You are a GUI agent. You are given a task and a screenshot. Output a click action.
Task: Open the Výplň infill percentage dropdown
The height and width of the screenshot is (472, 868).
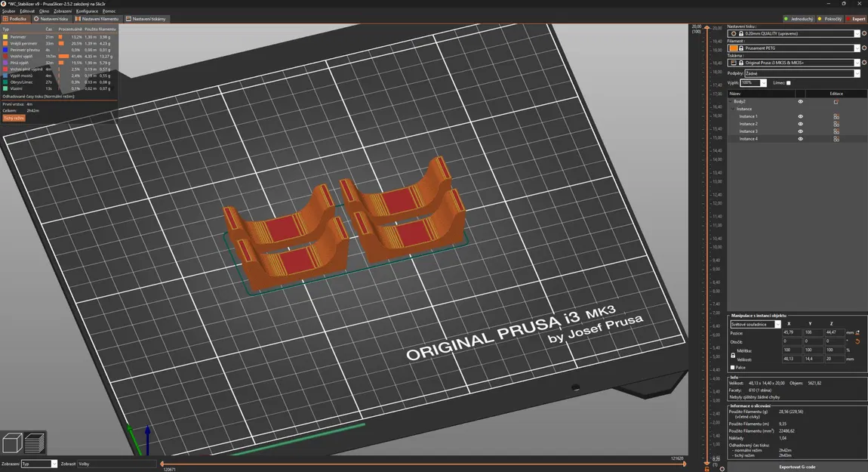(x=753, y=83)
